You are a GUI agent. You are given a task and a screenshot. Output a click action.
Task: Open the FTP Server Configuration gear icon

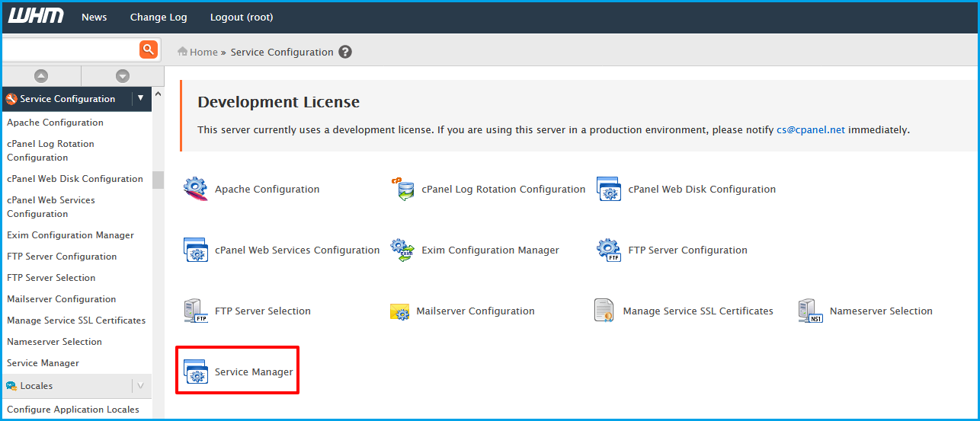point(609,250)
